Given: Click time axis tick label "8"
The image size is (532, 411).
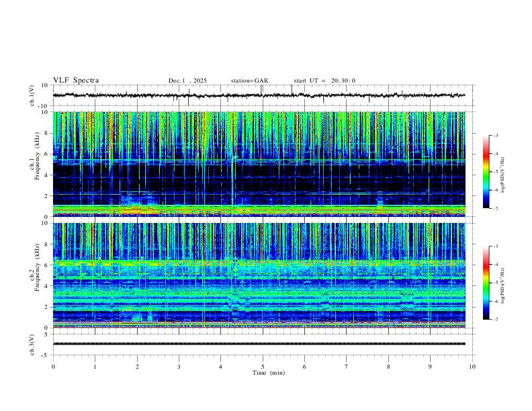Looking at the screenshot, I should coord(388,367).
